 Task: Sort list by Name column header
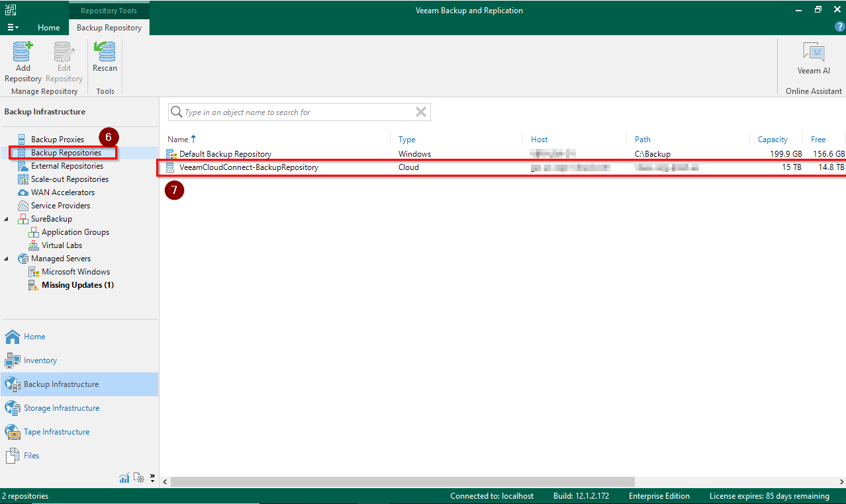[177, 140]
